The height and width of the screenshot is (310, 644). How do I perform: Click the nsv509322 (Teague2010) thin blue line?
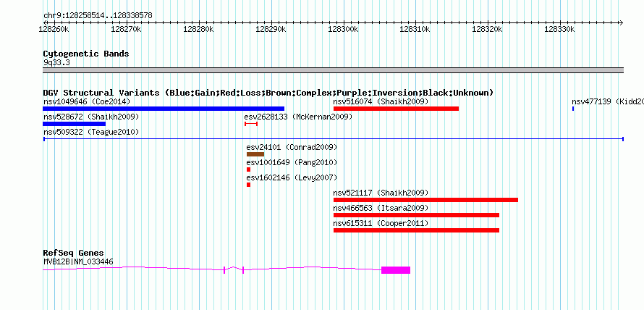click(333, 139)
